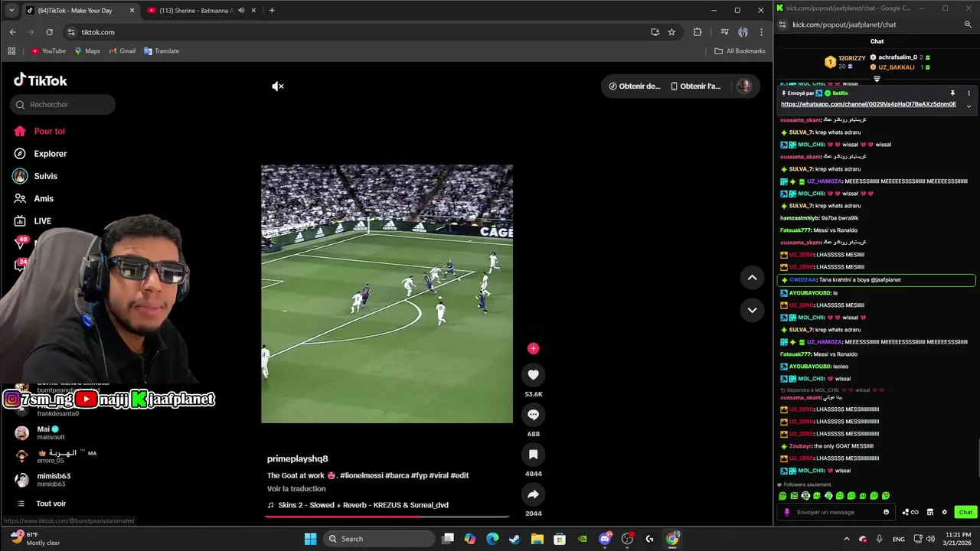
Task: Open the YouTube bookmark
Action: 48,51
